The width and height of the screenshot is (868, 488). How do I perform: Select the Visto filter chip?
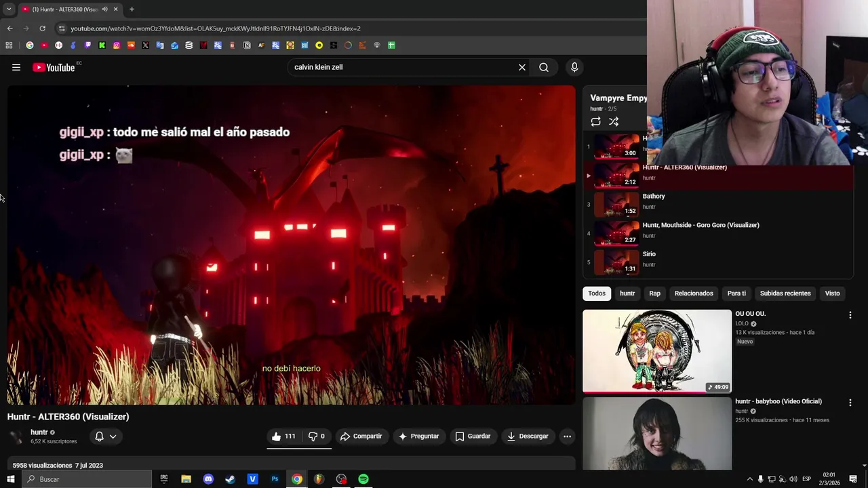click(x=832, y=293)
